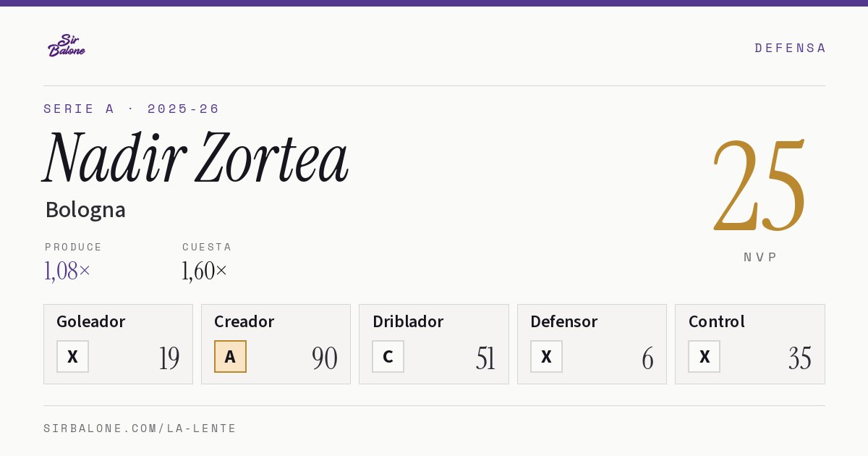Click the Goleador score 19

(x=169, y=358)
